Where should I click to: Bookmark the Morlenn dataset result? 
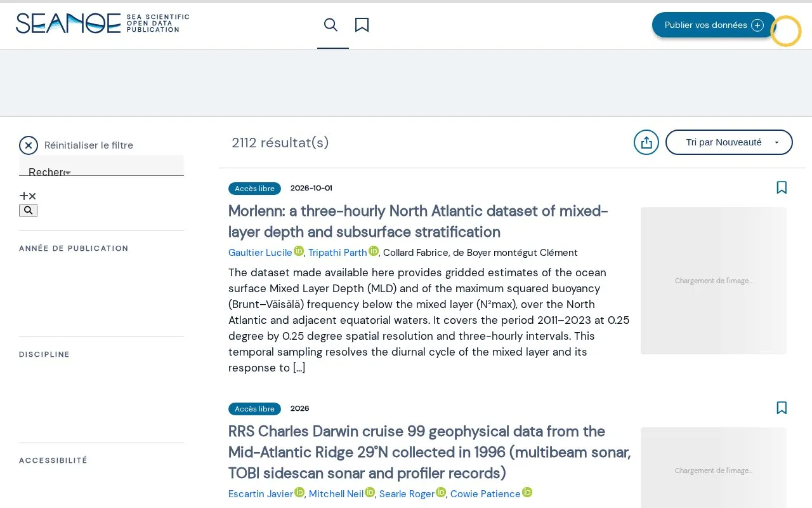(782, 187)
